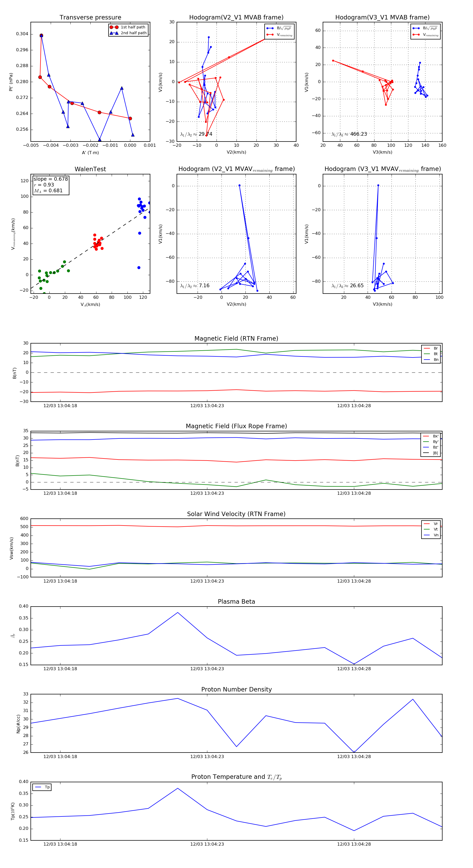Click the 'WalenTest' plot title
Image resolution: width=473 pixels, height=868 pixels.
coord(90,169)
